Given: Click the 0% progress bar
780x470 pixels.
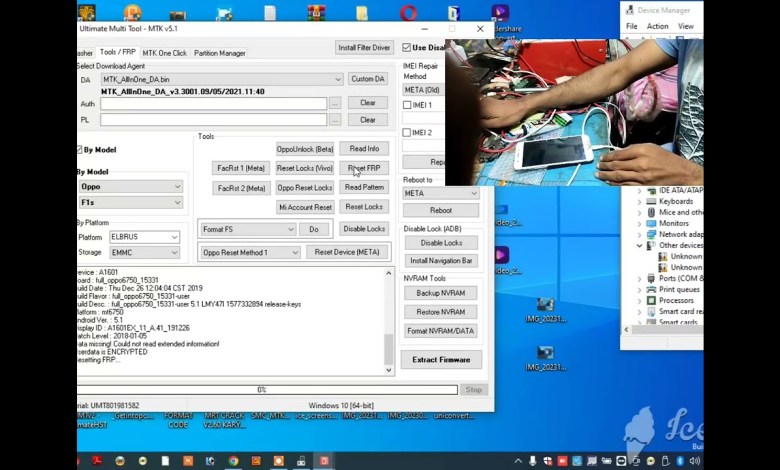Looking at the screenshot, I should (x=267, y=390).
